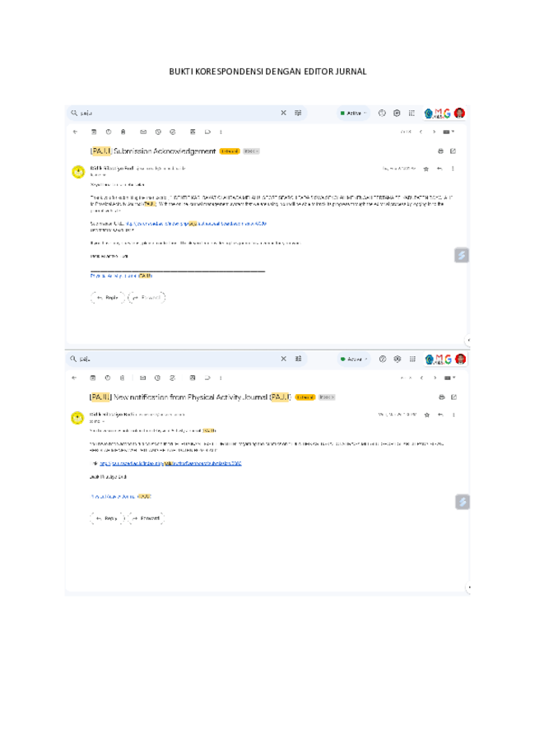Star the Submission Acknowledgement email

tap(426, 169)
